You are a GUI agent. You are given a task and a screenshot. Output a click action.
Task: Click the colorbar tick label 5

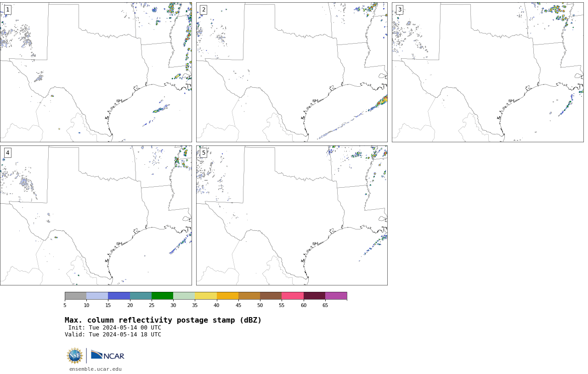pyautogui.click(x=65, y=305)
